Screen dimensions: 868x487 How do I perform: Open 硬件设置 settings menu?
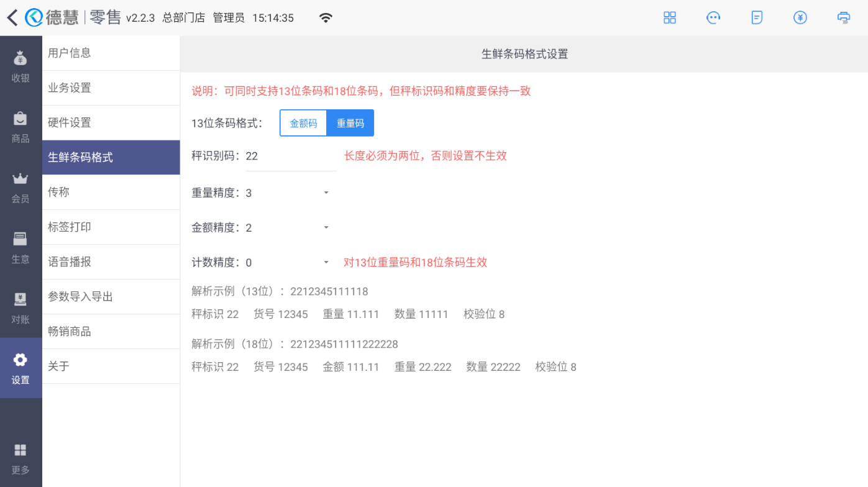(111, 122)
